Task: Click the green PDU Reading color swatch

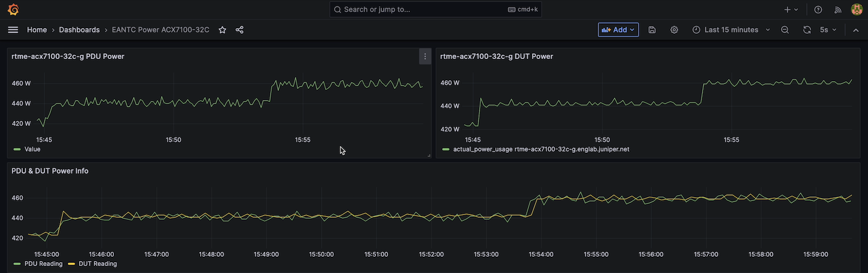Action: pyautogui.click(x=17, y=264)
